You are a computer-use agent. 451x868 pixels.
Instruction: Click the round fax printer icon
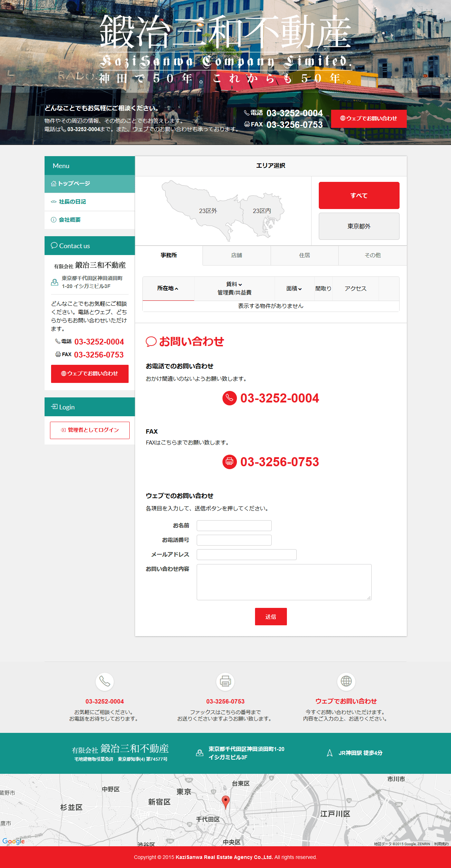click(x=225, y=681)
